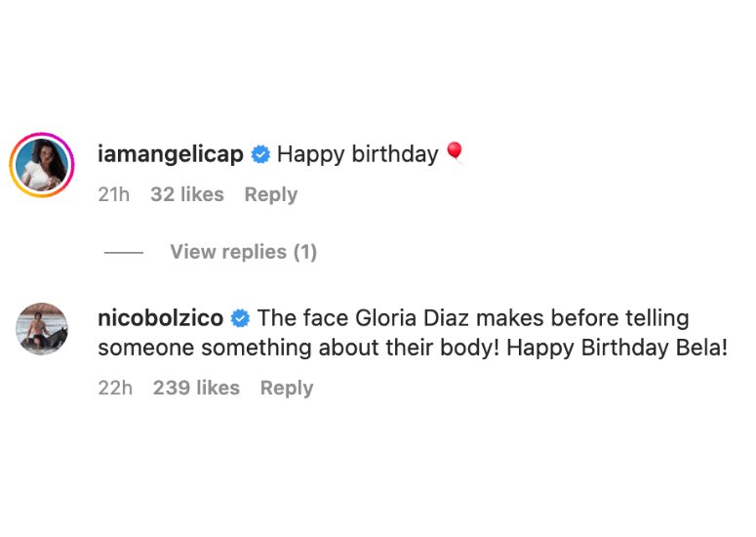Reply to nicobolzico's comment
The width and height of the screenshot is (756, 537).
click(286, 388)
